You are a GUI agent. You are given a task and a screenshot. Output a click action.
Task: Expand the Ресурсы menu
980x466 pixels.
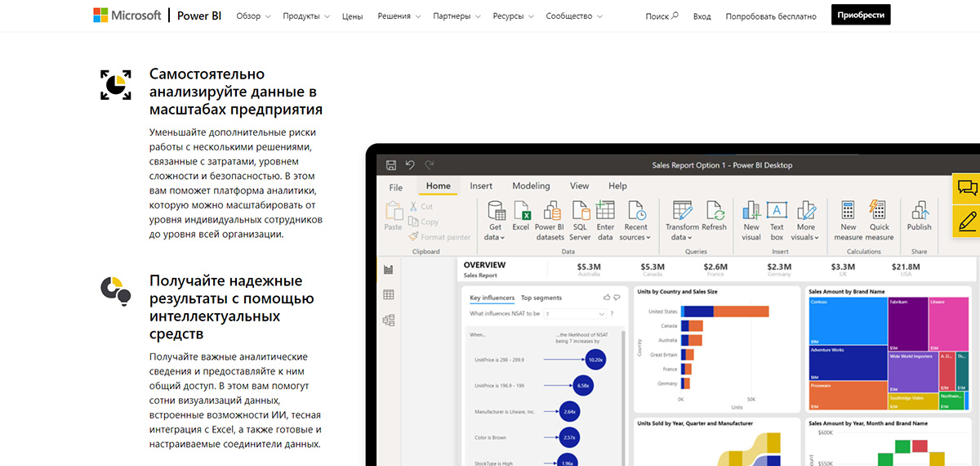coord(513,16)
